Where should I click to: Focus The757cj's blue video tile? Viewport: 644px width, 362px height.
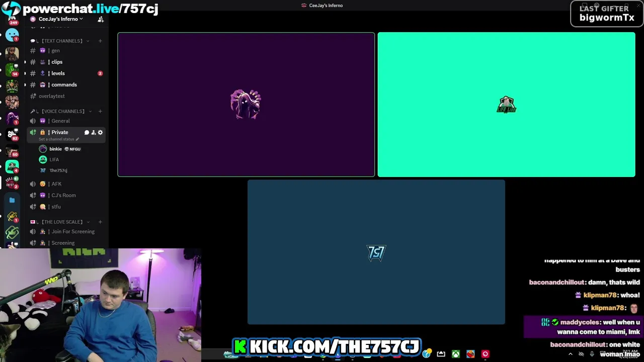tap(376, 252)
